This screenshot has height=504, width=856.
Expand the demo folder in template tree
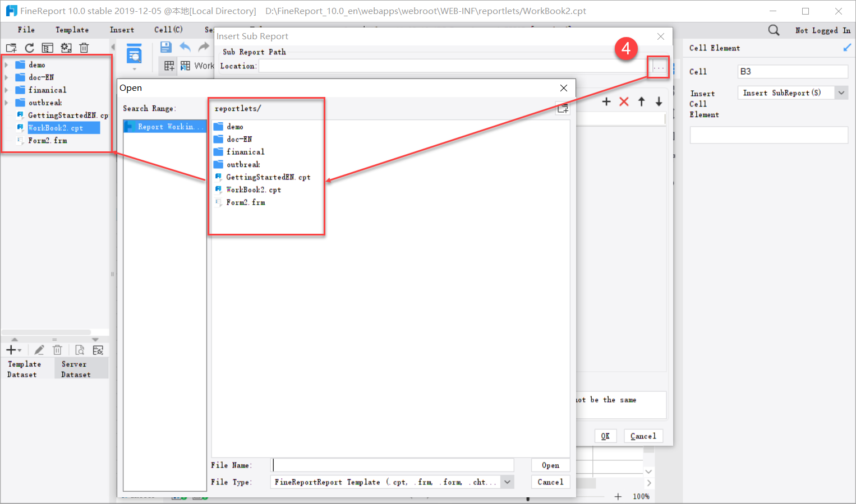click(x=6, y=64)
